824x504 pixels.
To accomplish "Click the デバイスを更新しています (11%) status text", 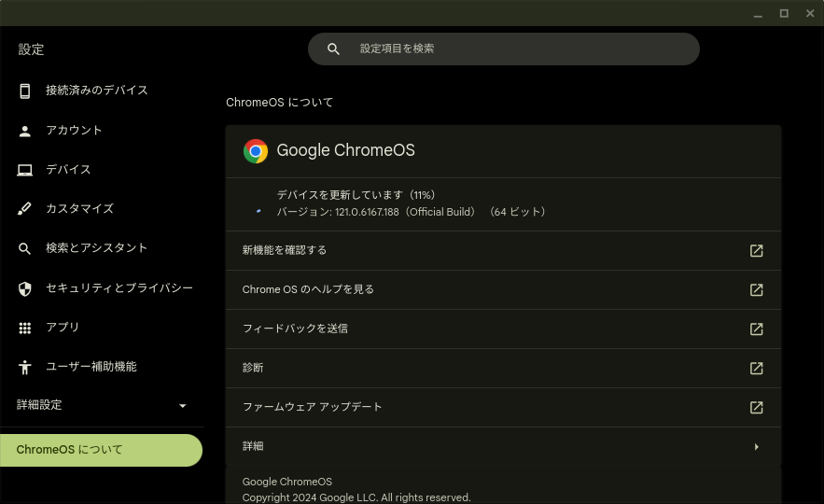I will [356, 195].
